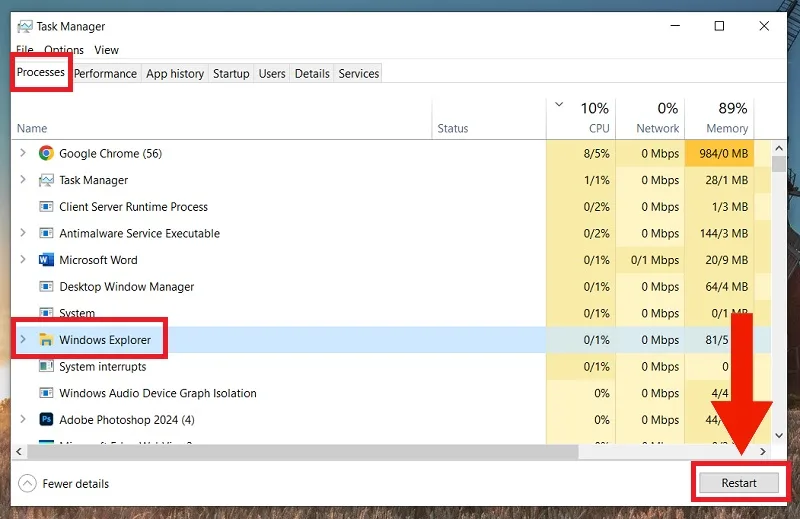Viewport: 800px width, 519px height.
Task: Collapse view with Fewer details arrow icon
Action: click(28, 483)
